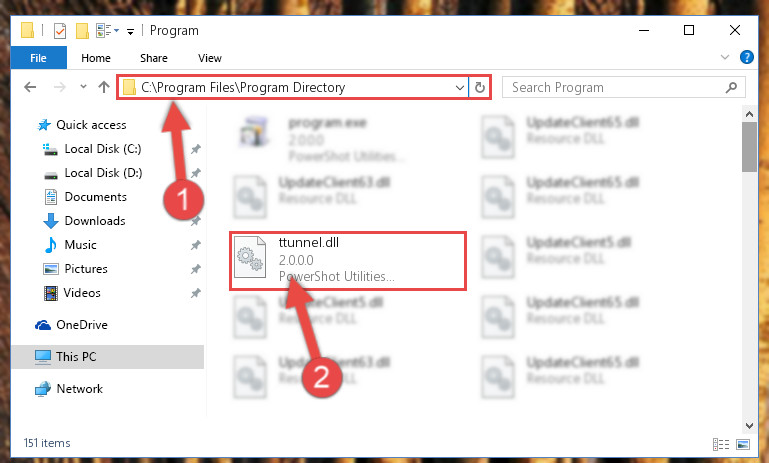Open Customize Quick Access Toolbar dropdown
This screenshot has height=463, width=769.
click(130, 32)
